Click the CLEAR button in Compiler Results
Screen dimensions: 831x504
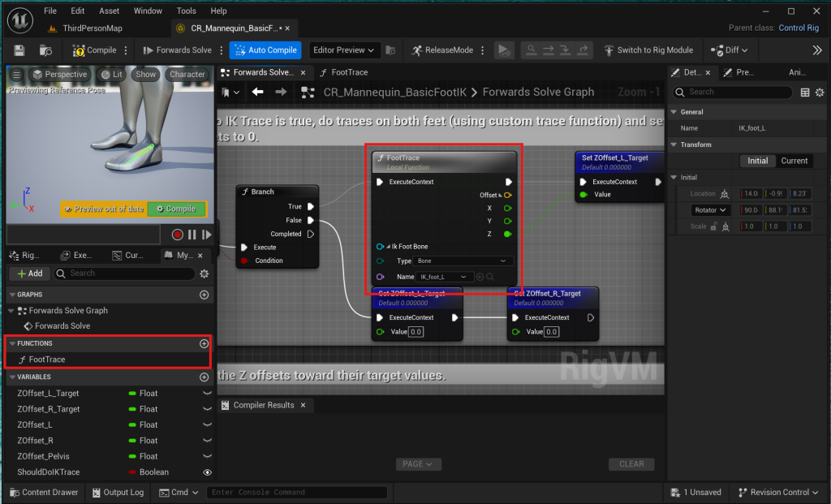[x=631, y=464]
